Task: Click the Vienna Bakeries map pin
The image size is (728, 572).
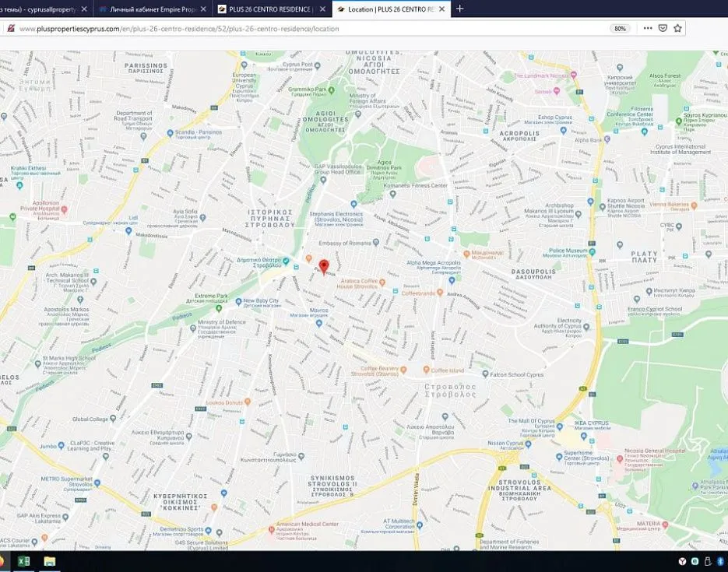Action: pyautogui.click(x=694, y=205)
